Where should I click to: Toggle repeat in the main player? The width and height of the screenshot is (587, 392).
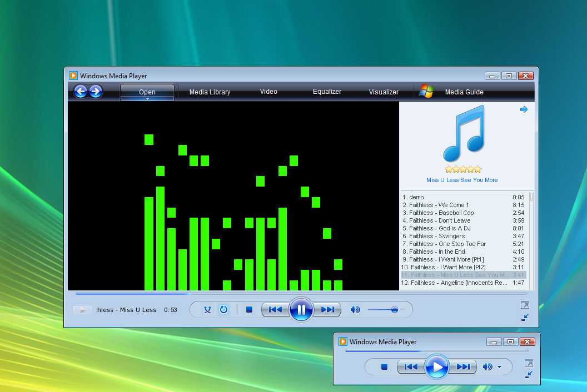[223, 310]
